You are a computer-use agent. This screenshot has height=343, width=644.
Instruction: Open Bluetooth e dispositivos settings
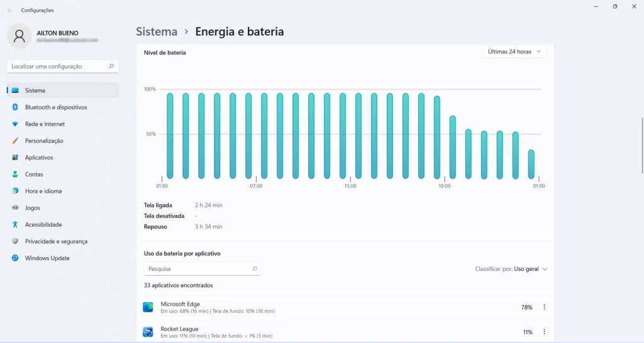55,107
